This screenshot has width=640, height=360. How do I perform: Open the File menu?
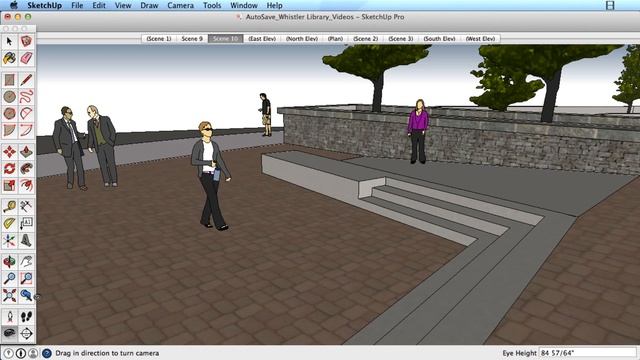(x=77, y=5)
